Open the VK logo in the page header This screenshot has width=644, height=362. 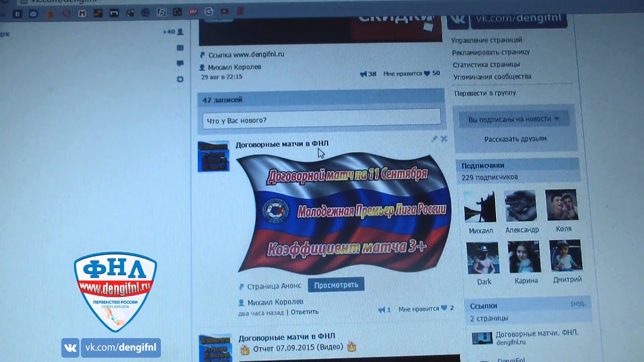pyautogui.click(x=458, y=19)
